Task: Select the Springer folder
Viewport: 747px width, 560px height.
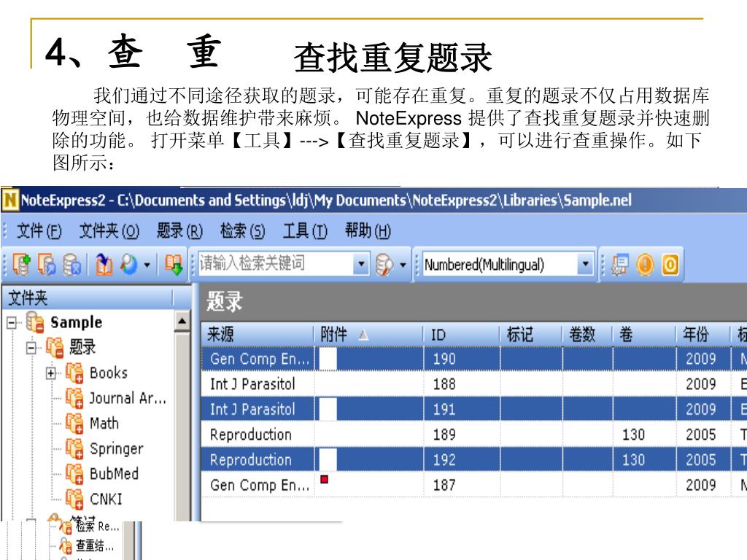Action: (x=116, y=448)
